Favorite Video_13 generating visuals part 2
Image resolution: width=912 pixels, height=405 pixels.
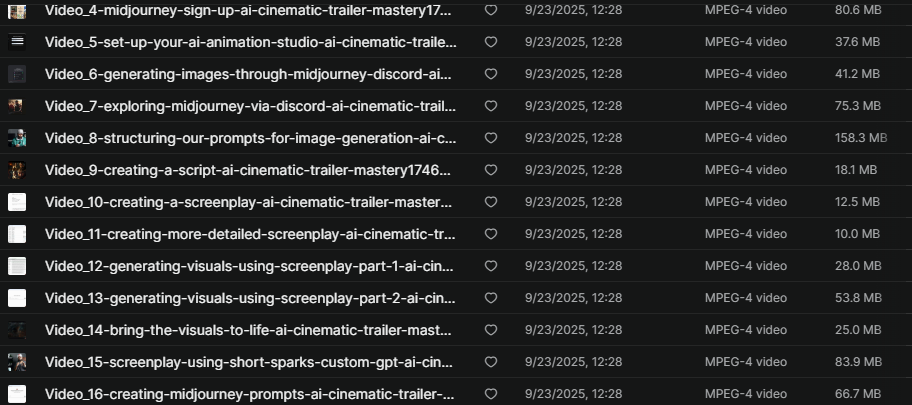click(x=491, y=298)
